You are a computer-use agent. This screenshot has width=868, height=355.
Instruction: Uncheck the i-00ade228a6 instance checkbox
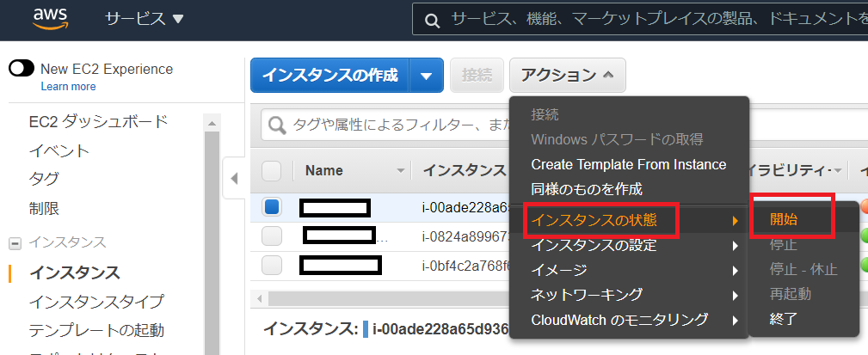pyautogui.click(x=271, y=207)
